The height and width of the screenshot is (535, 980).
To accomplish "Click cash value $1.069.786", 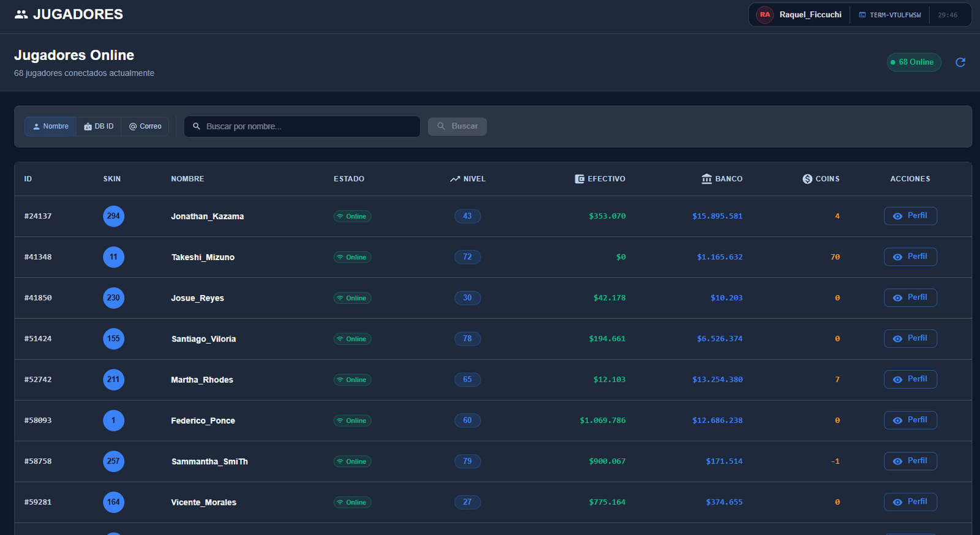I will click(603, 421).
